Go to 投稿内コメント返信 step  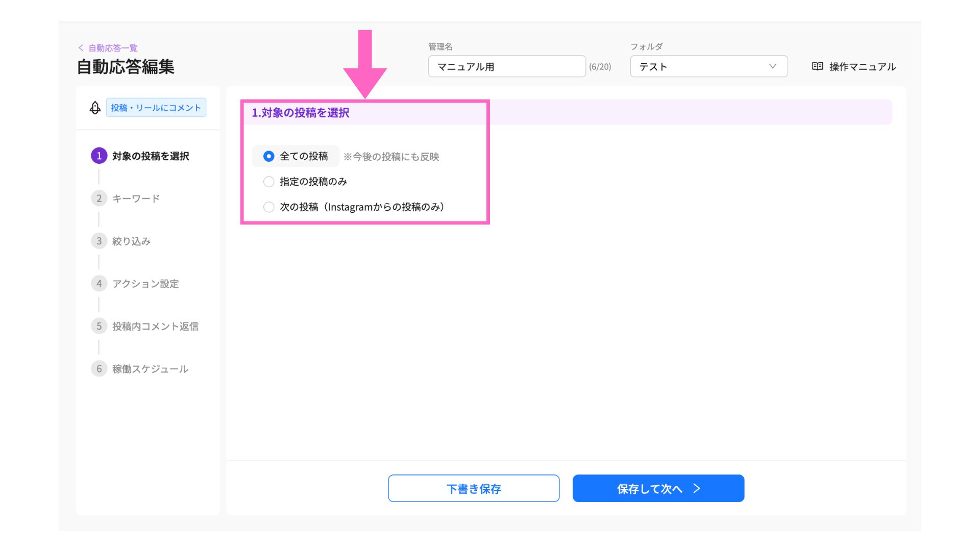155,327
